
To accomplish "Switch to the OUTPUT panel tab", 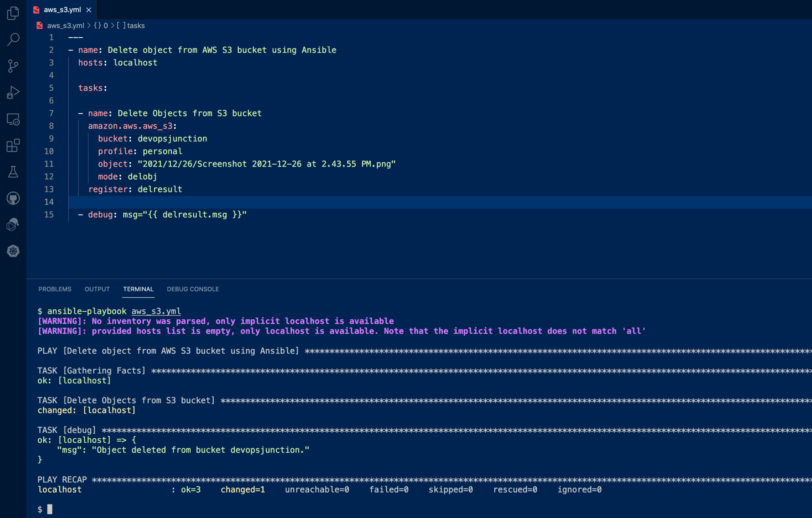I will coord(97,289).
